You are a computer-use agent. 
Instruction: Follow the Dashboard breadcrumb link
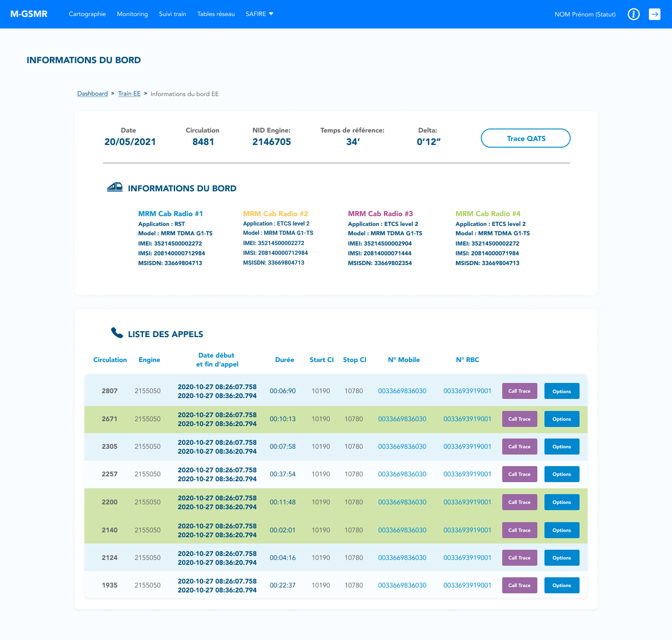click(x=92, y=93)
